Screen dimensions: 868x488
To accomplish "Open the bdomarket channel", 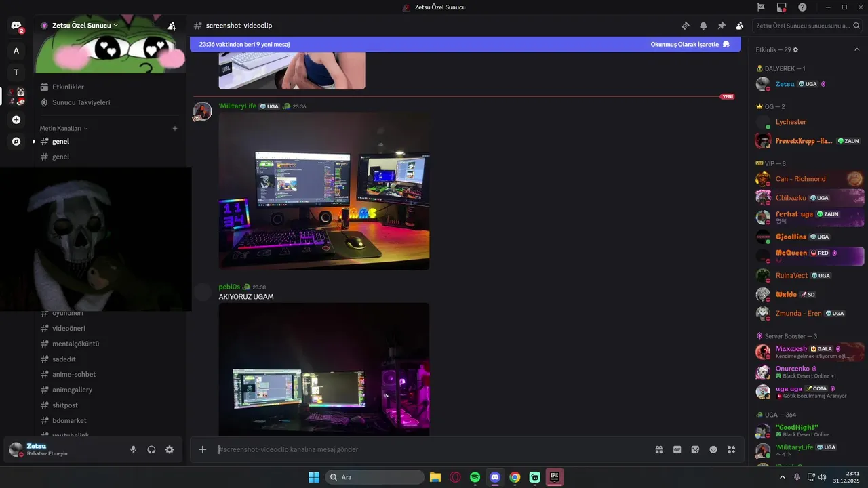I will [109, 420].
